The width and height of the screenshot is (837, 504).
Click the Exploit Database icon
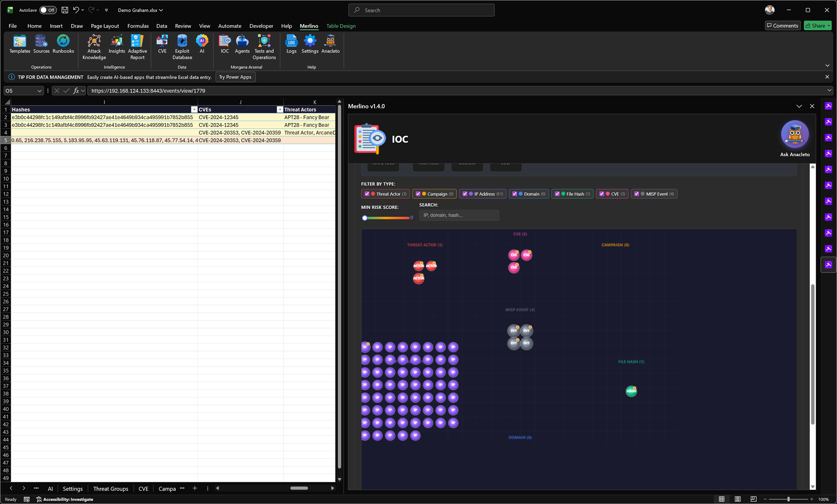pyautogui.click(x=182, y=47)
